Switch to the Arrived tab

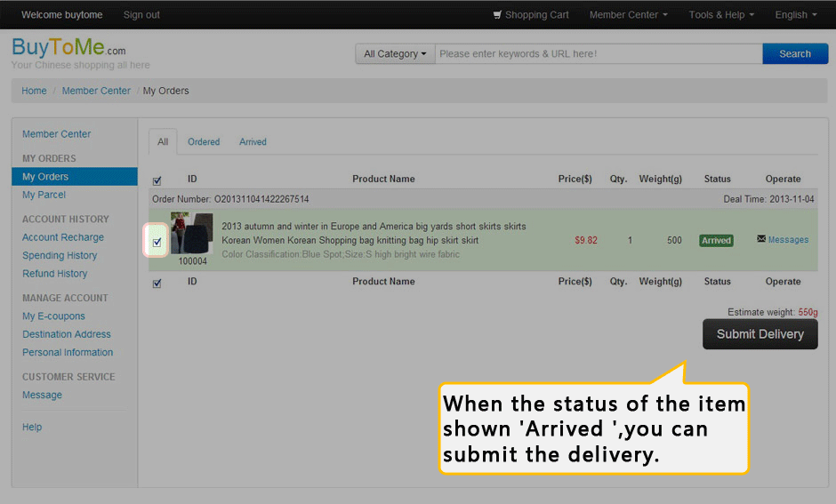pos(253,142)
